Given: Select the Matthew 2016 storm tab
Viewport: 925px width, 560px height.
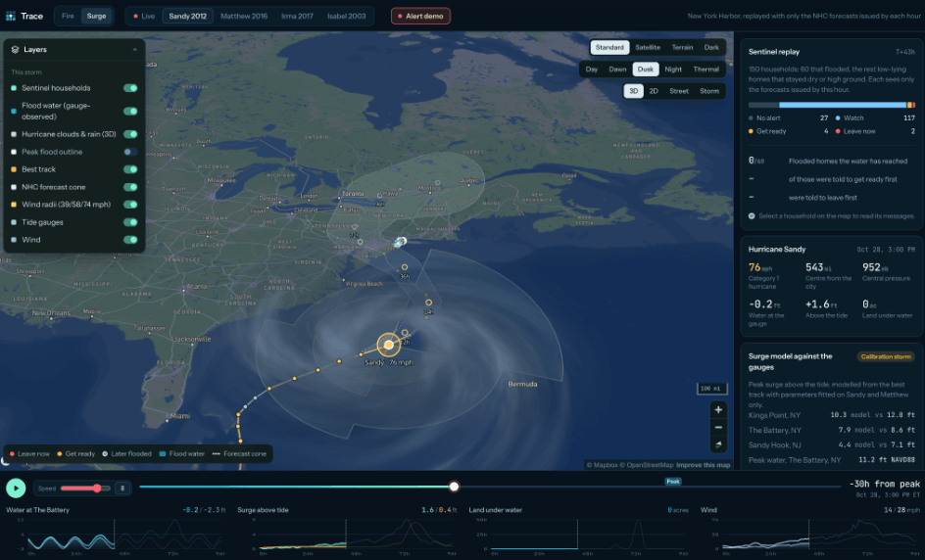Looking at the screenshot, I should [244, 16].
